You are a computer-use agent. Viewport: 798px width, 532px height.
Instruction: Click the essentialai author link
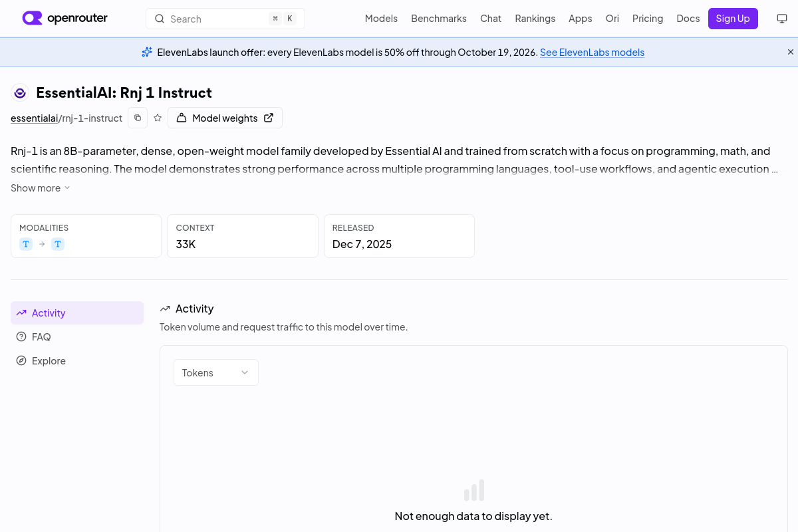(35, 118)
